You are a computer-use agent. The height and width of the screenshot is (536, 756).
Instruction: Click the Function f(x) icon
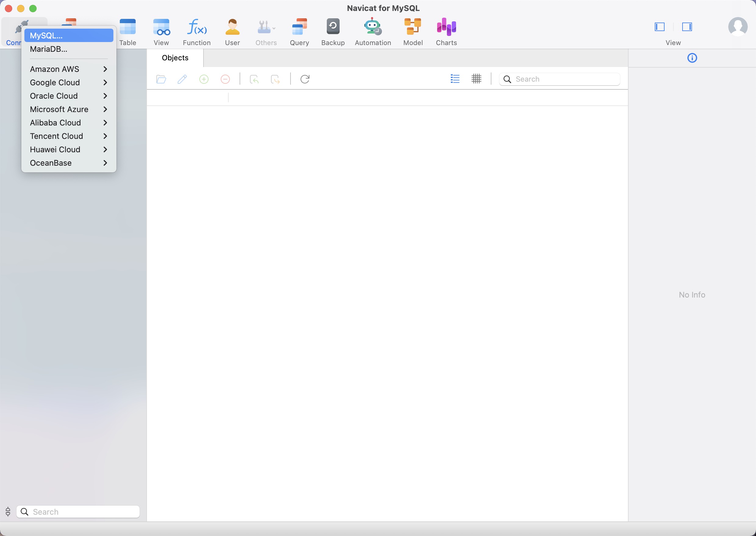coord(197,32)
